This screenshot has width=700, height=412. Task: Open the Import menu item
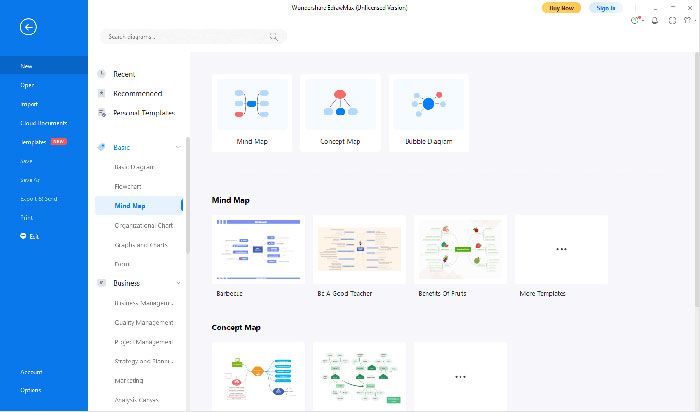pyautogui.click(x=29, y=103)
